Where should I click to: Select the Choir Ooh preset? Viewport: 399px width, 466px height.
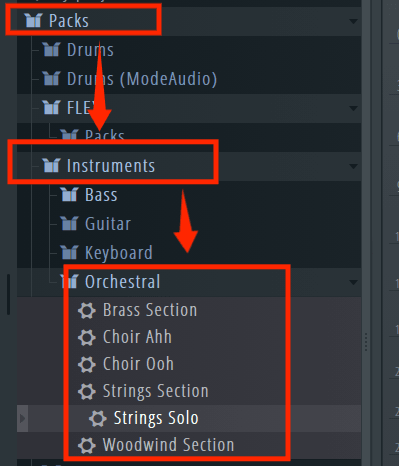138,364
